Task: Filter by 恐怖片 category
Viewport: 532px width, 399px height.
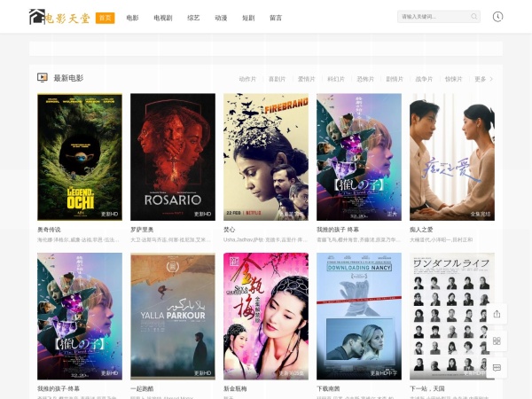Action: click(x=365, y=79)
